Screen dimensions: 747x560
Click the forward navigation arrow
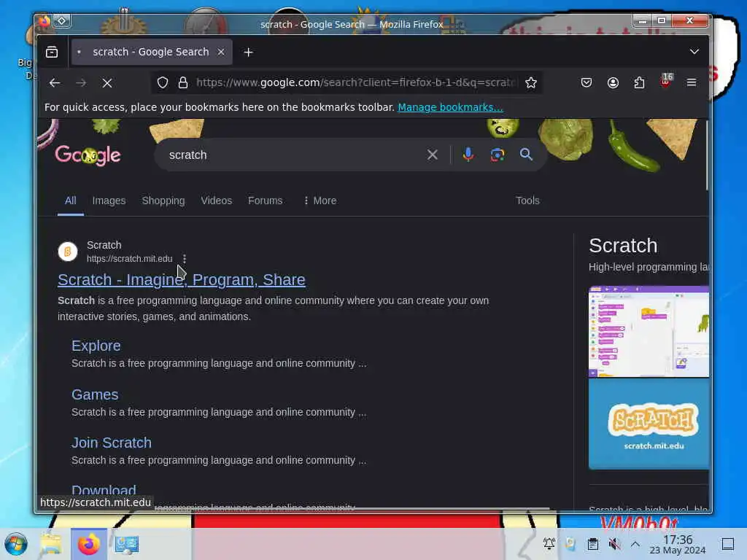(81, 83)
